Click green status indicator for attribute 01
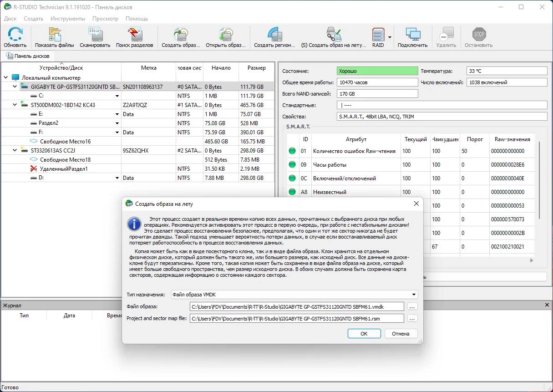Image resolution: width=553 pixels, height=392 pixels. (292, 151)
